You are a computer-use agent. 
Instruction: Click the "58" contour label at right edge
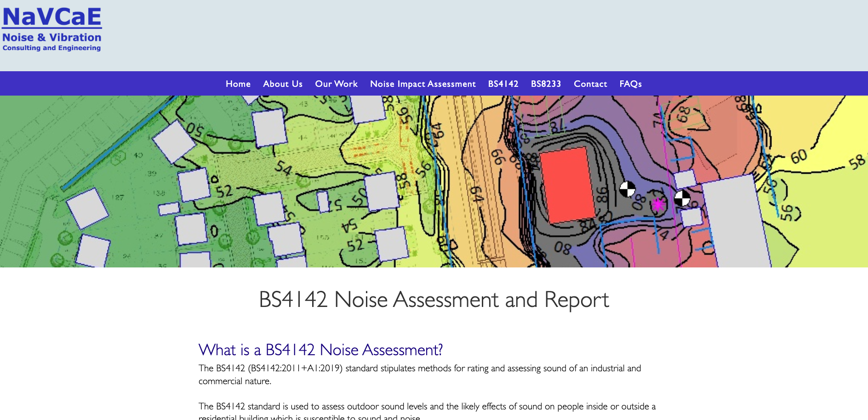[856, 162]
